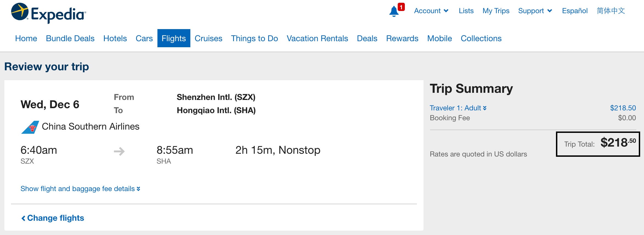
Task: Show flight and baggage fee details
Action: [80, 189]
